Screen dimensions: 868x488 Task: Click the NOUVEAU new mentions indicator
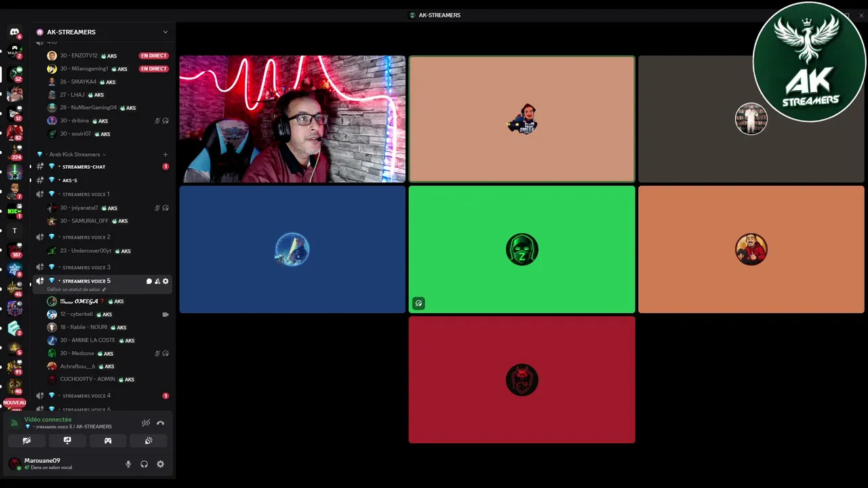click(14, 403)
